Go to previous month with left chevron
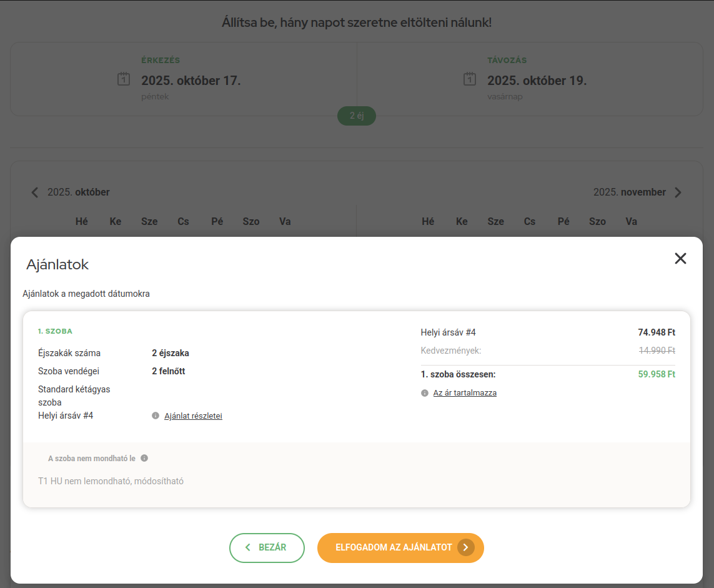Screen dimensions: 714x588 point(35,192)
